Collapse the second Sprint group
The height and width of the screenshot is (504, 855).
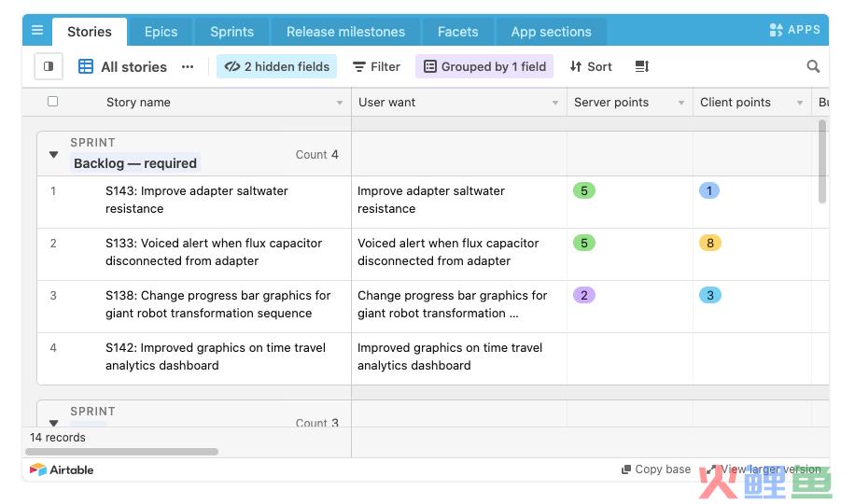53,423
